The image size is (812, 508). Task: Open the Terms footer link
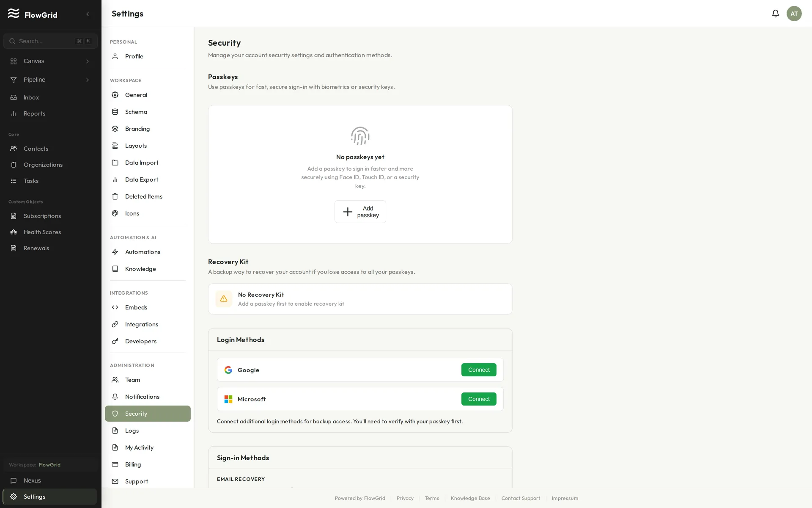click(432, 498)
